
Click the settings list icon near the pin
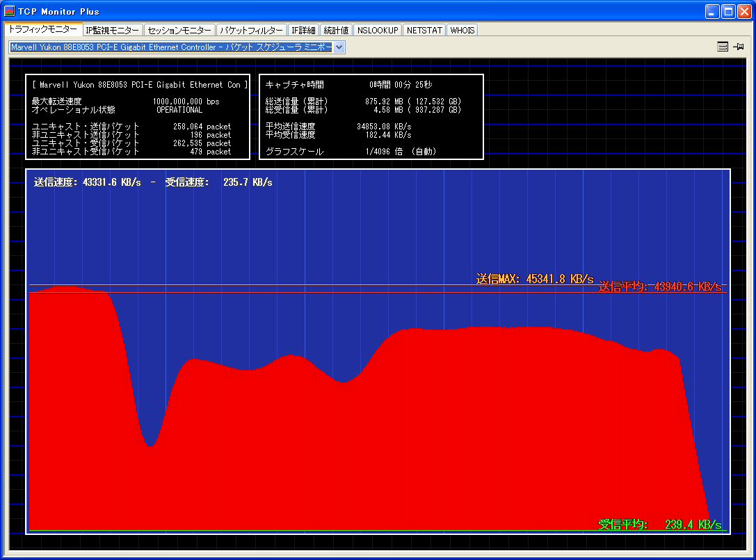pyautogui.click(x=723, y=47)
